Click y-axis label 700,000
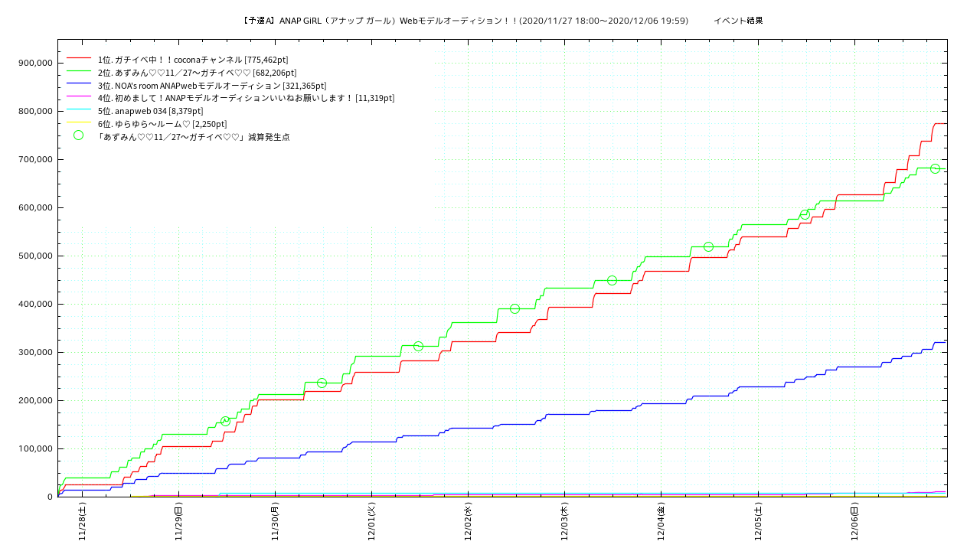The image size is (980, 551). click(34, 160)
